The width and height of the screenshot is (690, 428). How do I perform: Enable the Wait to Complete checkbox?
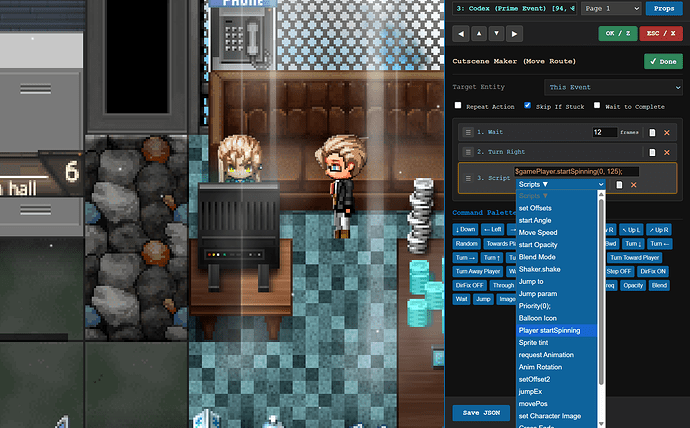tap(597, 106)
